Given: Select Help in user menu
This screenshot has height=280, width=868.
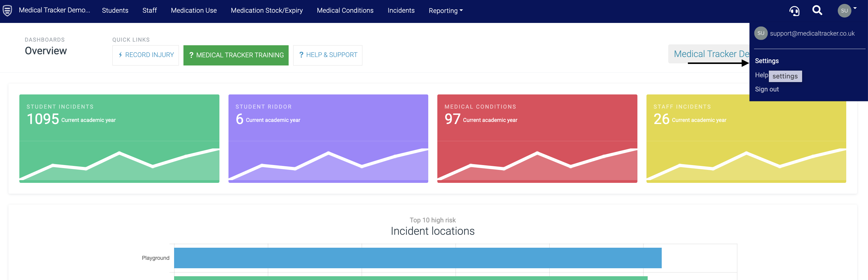Looking at the screenshot, I should click(x=761, y=75).
